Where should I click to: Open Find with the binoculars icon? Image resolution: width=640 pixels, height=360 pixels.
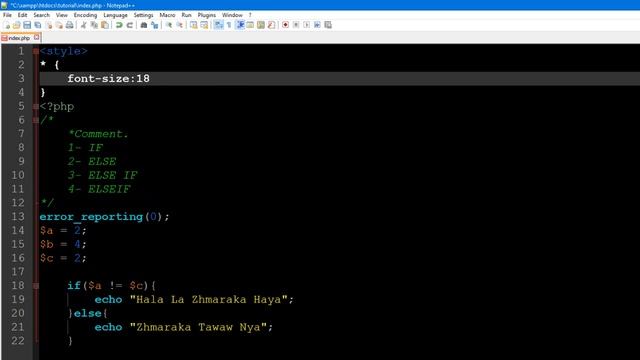[x=144, y=25]
